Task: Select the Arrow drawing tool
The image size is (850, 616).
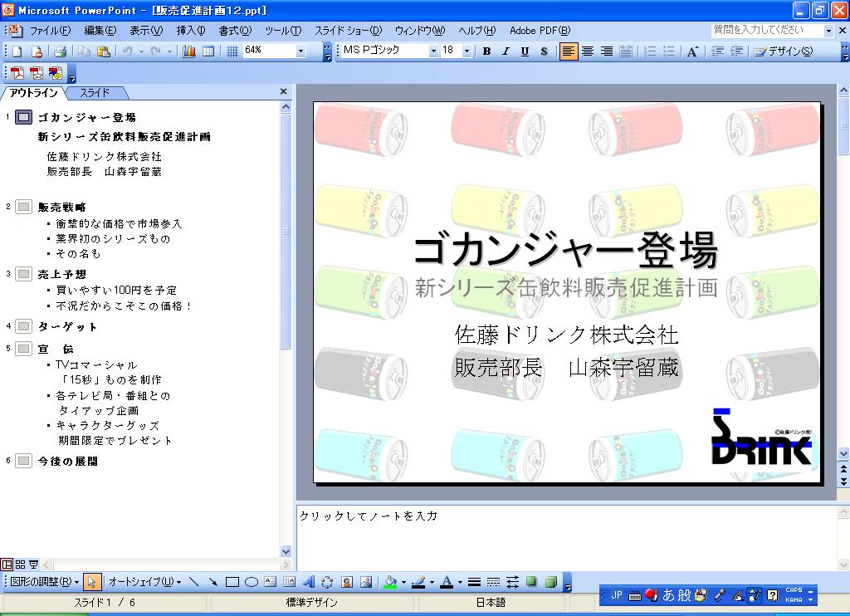Action: point(213,582)
